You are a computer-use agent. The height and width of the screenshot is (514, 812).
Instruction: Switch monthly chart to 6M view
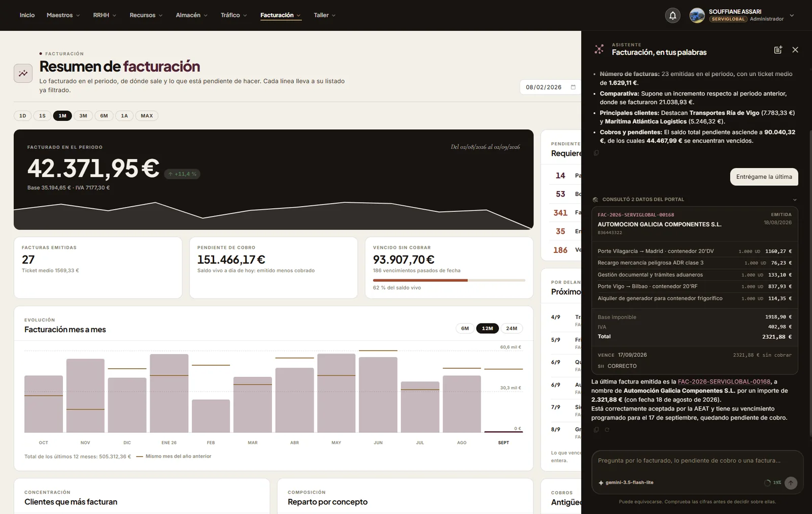point(465,328)
